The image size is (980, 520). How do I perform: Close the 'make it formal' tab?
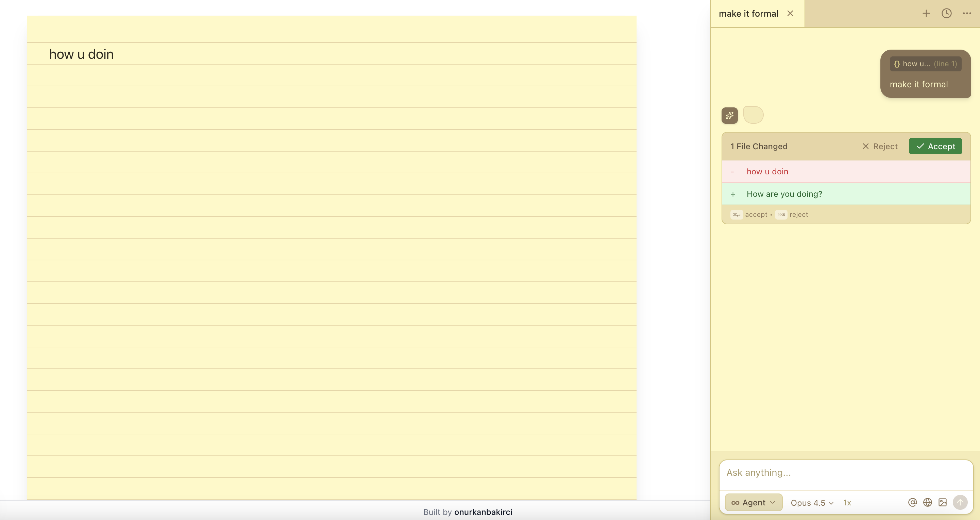[790, 13]
